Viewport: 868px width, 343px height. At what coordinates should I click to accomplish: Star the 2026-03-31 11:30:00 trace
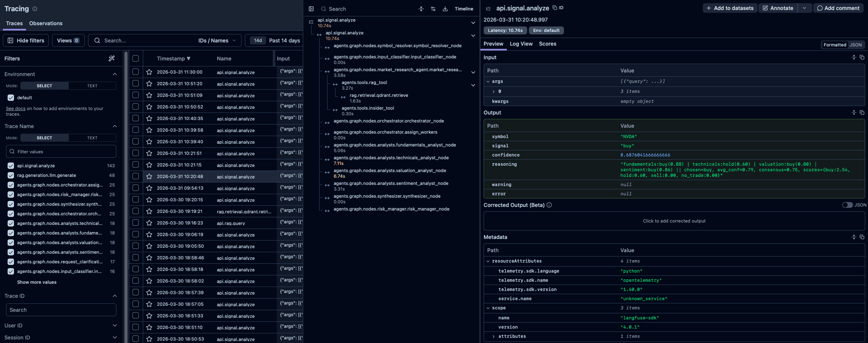tap(149, 72)
